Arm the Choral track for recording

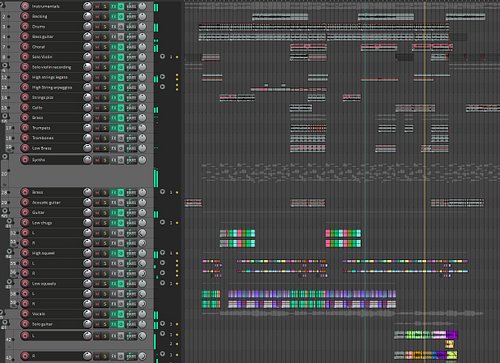[25, 47]
